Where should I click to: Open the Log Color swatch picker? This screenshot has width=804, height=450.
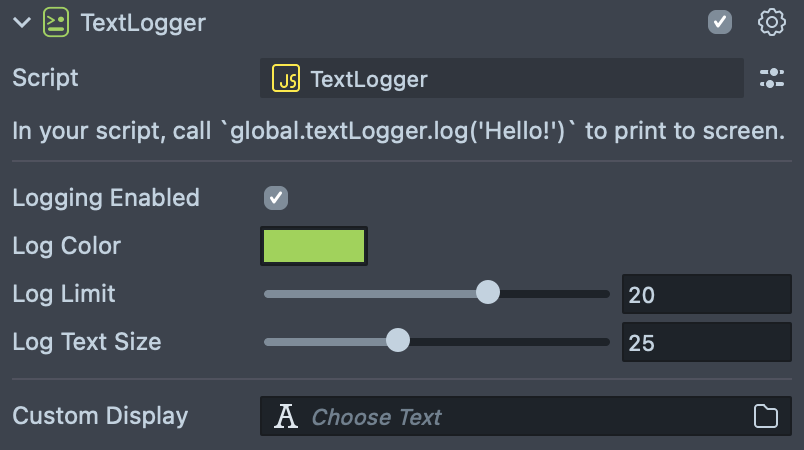314,246
